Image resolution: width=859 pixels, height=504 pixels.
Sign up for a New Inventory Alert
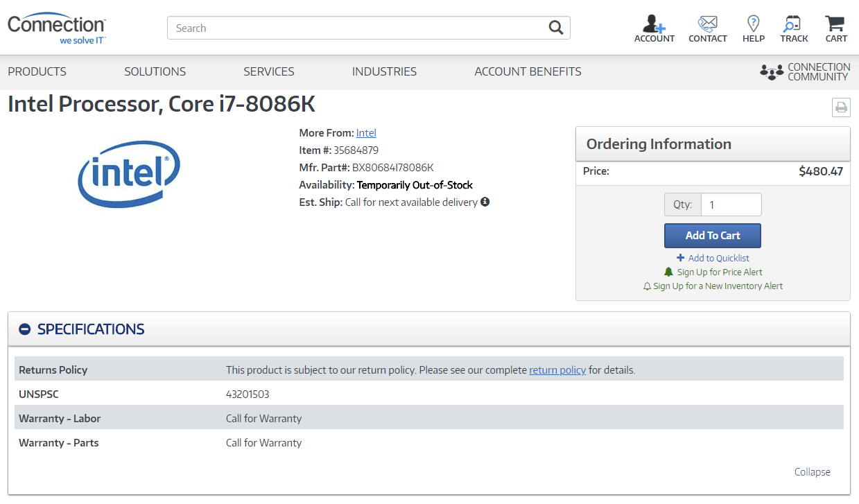(x=713, y=286)
